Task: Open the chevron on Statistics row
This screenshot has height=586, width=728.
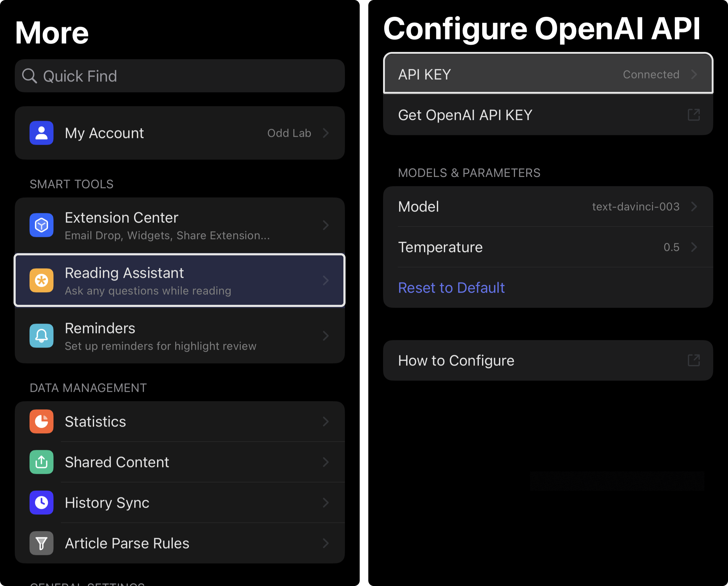Action: coord(326,422)
